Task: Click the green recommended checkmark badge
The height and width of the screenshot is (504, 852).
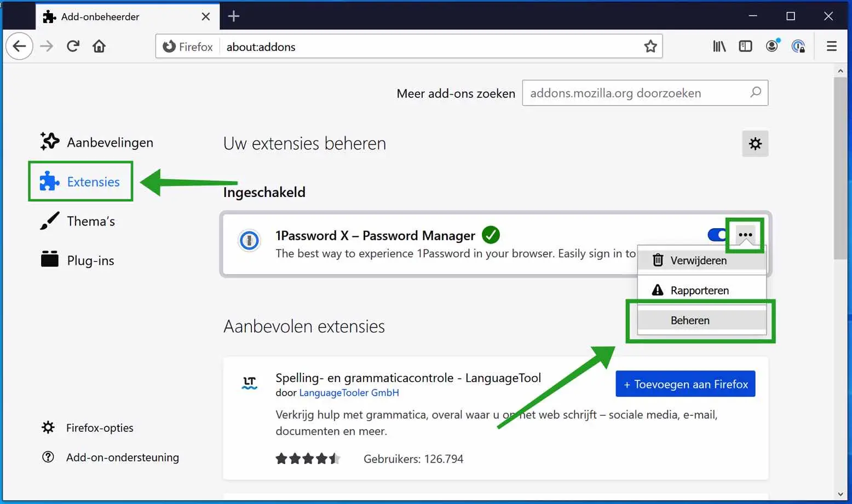Action: click(491, 235)
